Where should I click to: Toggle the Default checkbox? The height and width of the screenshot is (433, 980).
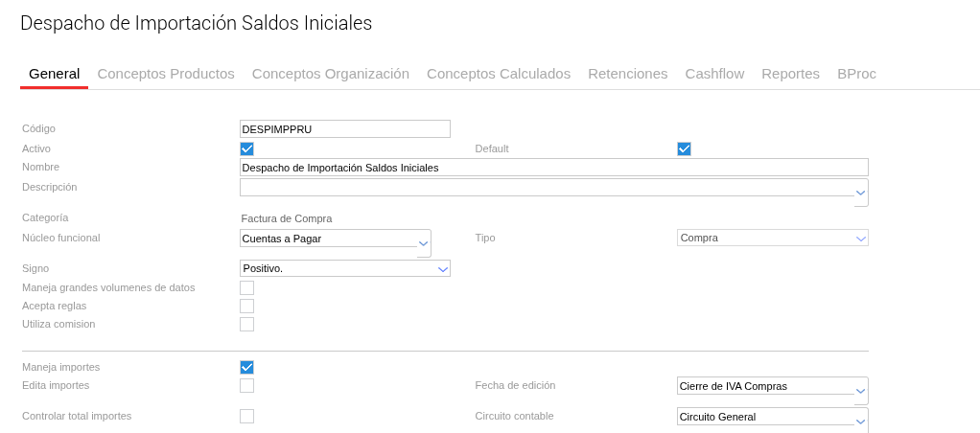(684, 148)
